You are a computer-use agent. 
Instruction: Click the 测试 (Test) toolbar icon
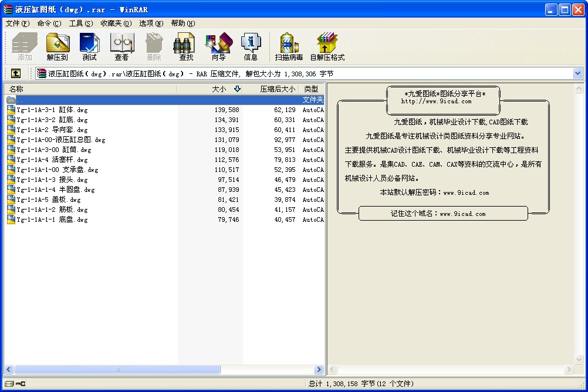click(x=89, y=46)
